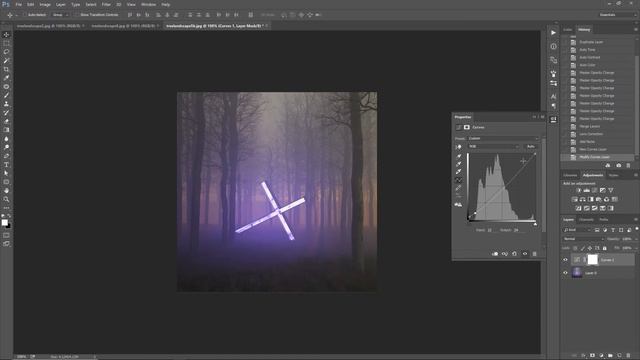Select the Crop tool

pyautogui.click(x=6, y=69)
